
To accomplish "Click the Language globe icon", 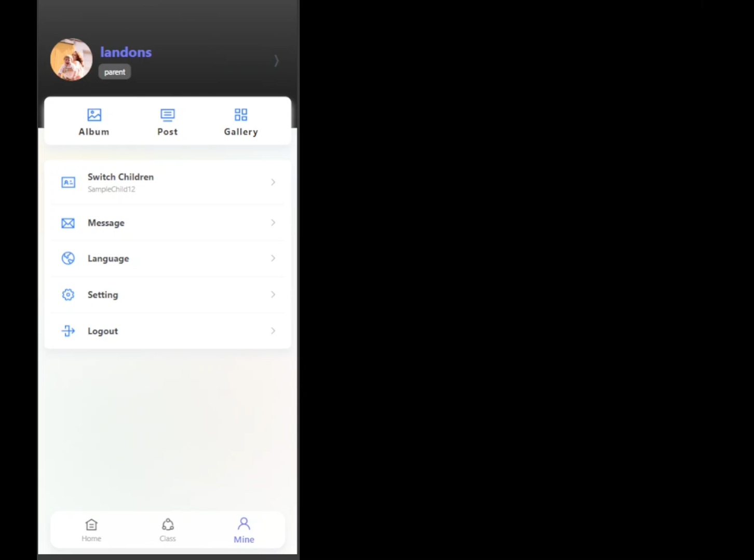I will tap(68, 258).
